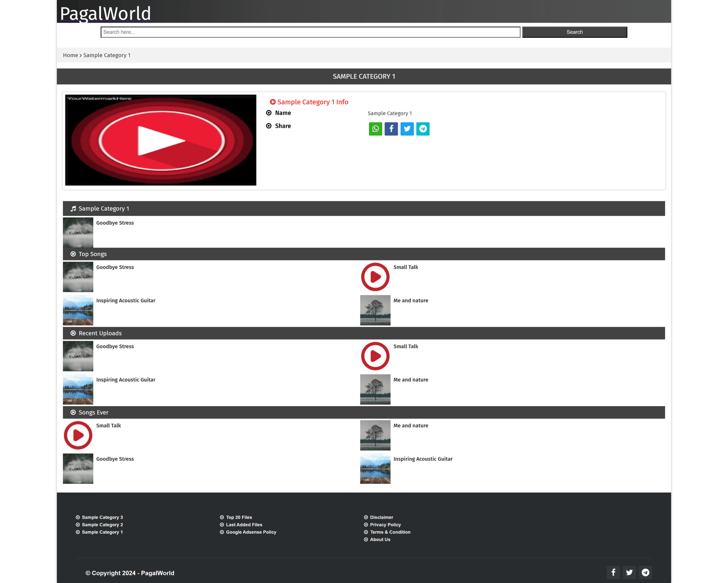Open the large video play thumbnail

click(x=161, y=140)
